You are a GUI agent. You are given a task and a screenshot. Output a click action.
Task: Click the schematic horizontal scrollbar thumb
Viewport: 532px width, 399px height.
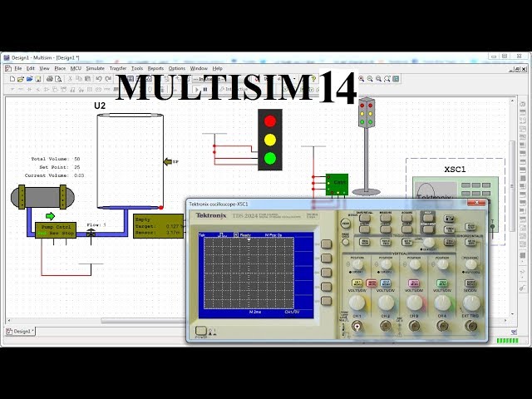(142, 321)
